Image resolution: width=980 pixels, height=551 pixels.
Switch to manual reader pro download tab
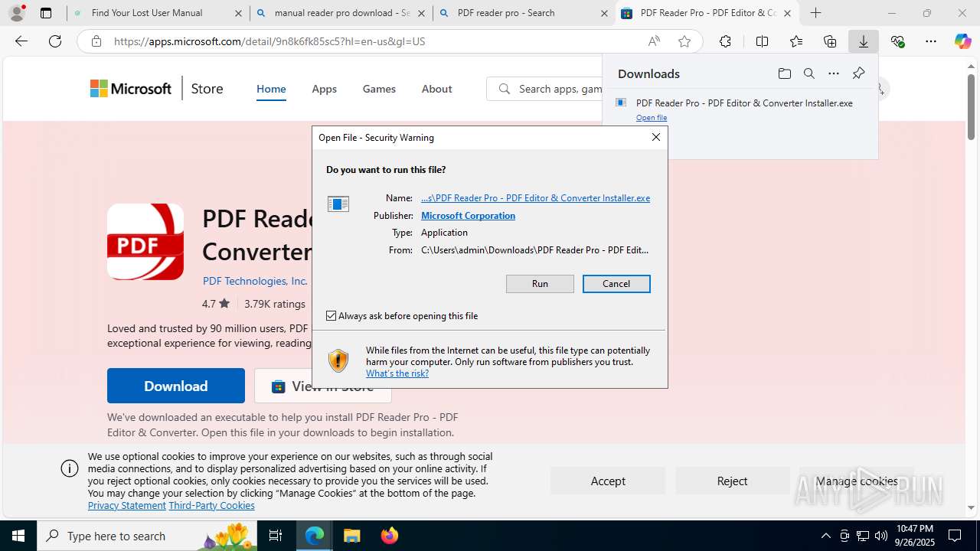point(341,13)
